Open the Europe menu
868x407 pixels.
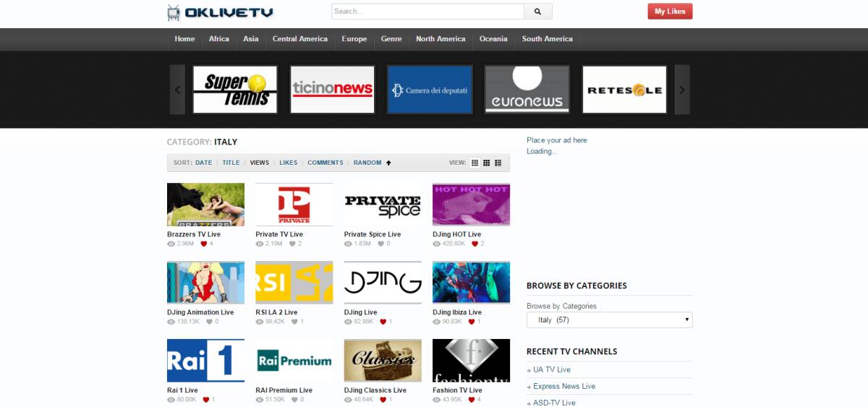354,39
